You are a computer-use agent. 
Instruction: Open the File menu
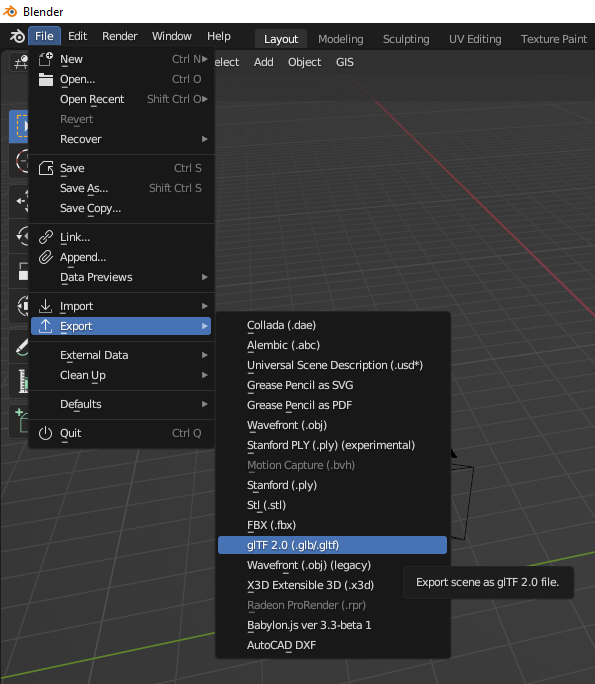(44, 36)
